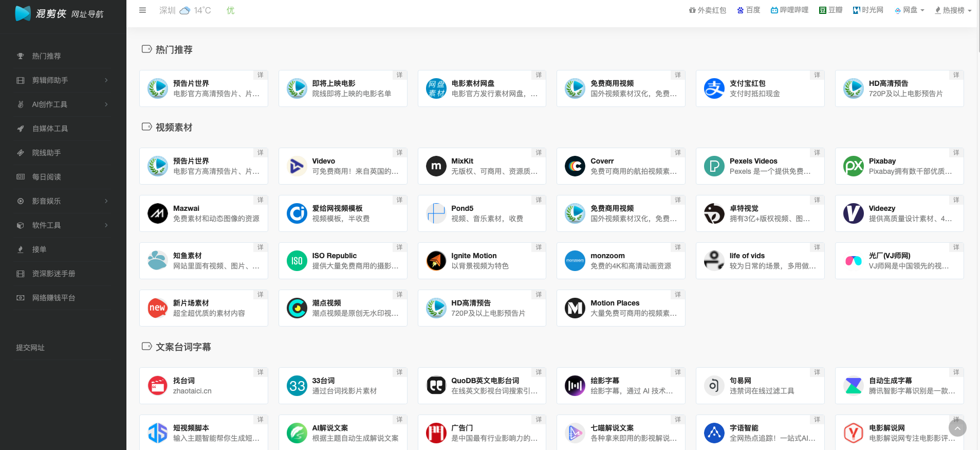Image resolution: width=980 pixels, height=450 pixels.
Task: Expand the 软件工具 sidebar menu
Action: click(63, 225)
